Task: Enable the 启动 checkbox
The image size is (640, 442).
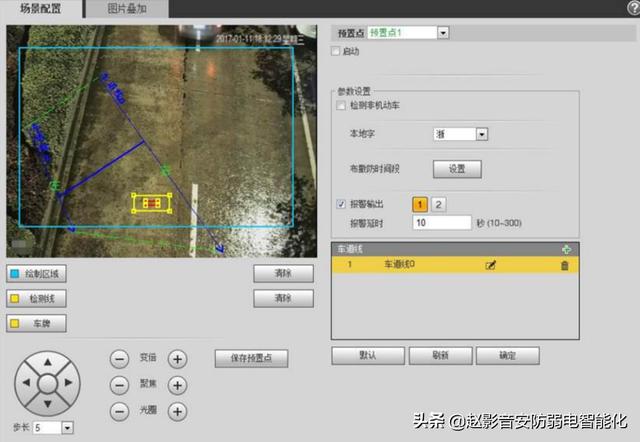Action: pyautogui.click(x=336, y=51)
